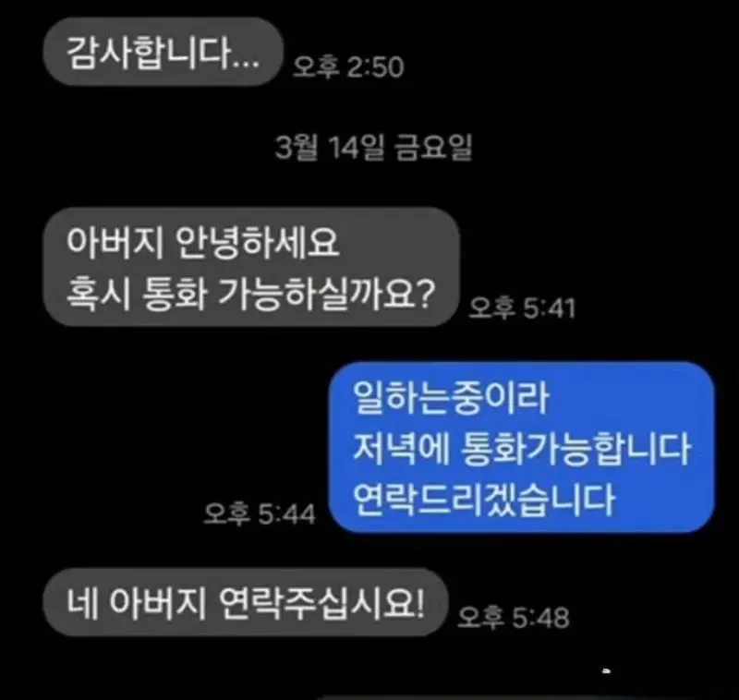The height and width of the screenshot is (700, 739).
Task: Click the 오후 5:41 timestamp
Action: point(522,308)
